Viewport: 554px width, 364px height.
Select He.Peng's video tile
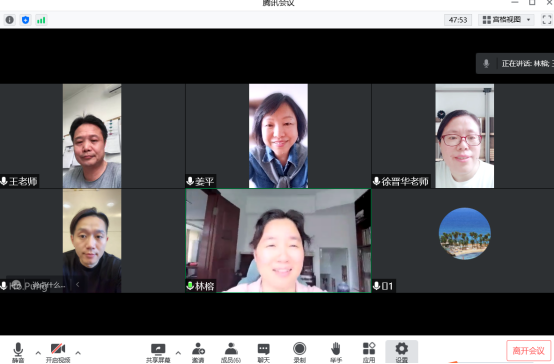click(x=92, y=241)
